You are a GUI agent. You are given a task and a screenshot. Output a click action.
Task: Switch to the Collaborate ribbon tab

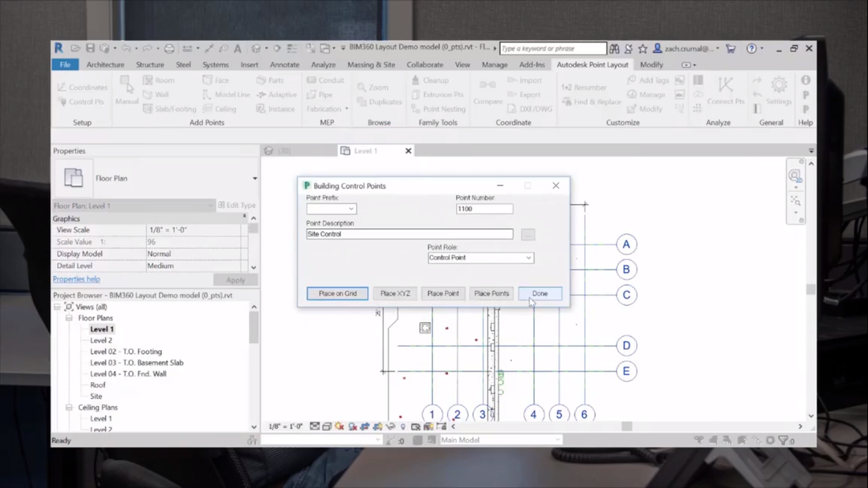pyautogui.click(x=425, y=65)
